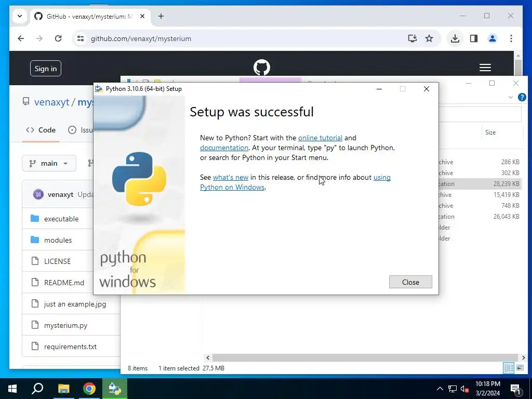The height and width of the screenshot is (399, 532).
Task: Go back in Chrome
Action: click(21, 38)
